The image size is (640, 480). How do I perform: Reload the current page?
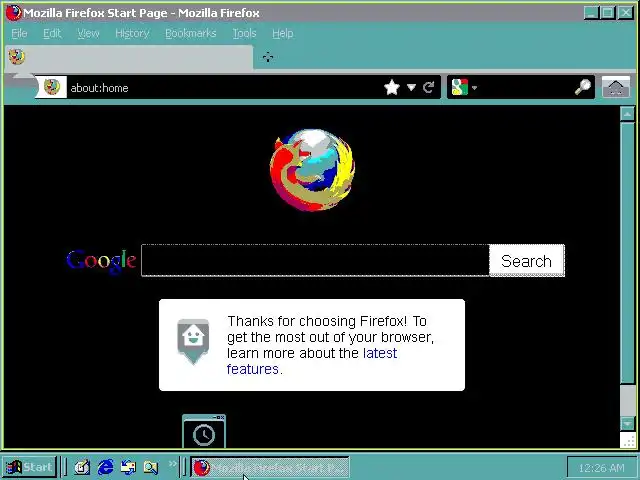pyautogui.click(x=429, y=87)
